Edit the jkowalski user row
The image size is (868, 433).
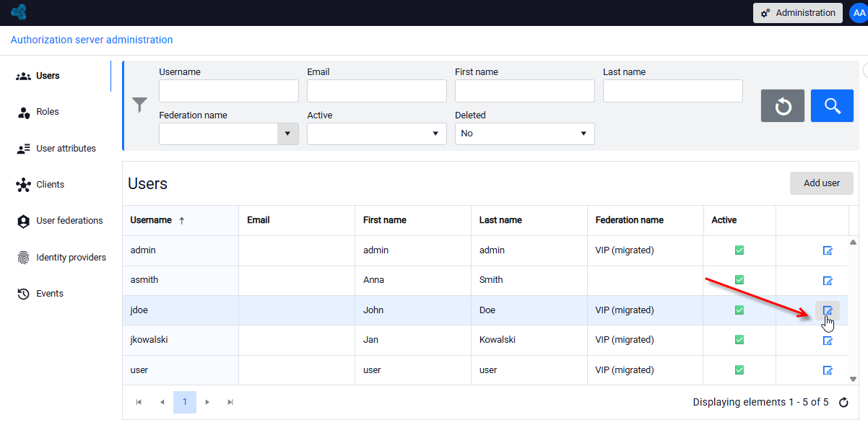pyautogui.click(x=828, y=341)
